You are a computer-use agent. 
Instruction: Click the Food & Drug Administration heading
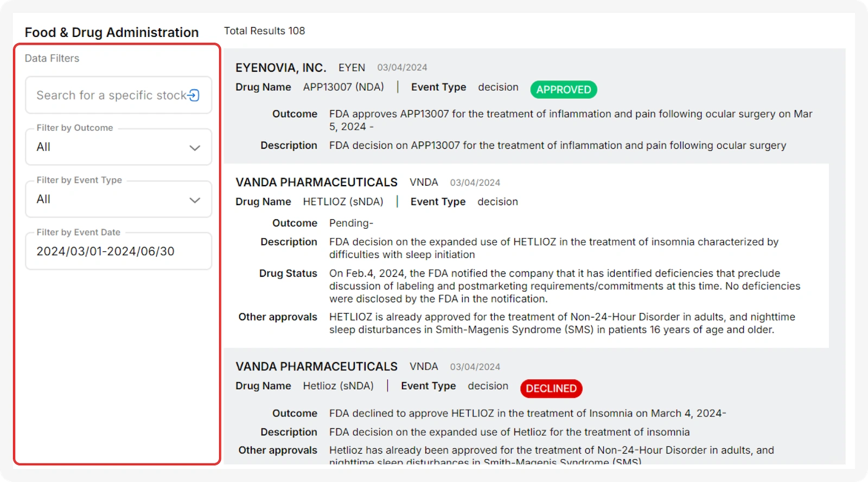click(112, 33)
